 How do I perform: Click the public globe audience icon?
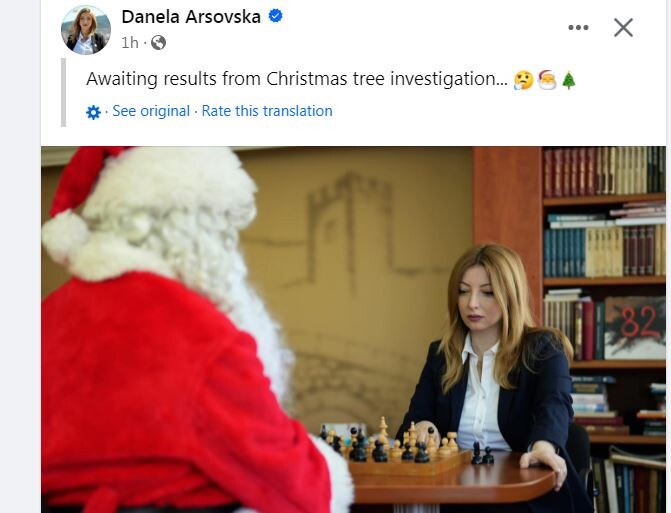pos(158,43)
